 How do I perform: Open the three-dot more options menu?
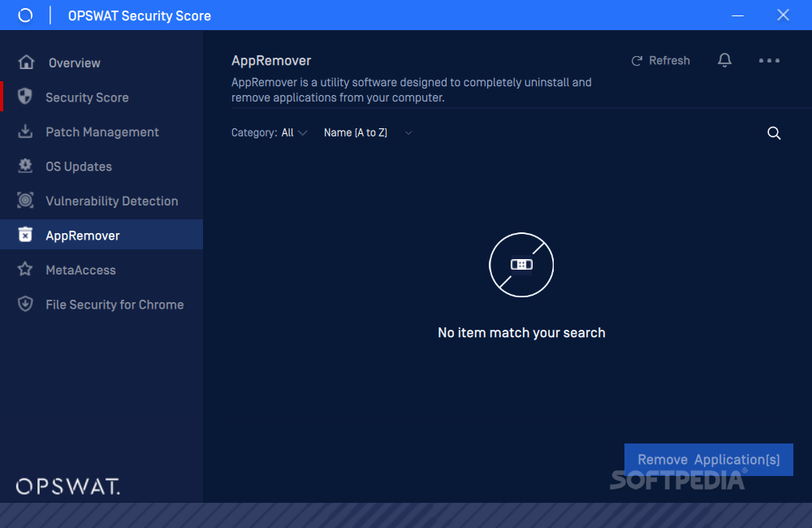click(x=769, y=61)
